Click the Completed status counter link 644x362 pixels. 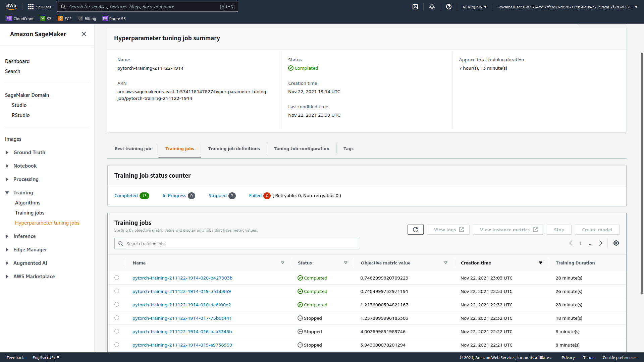click(x=126, y=196)
